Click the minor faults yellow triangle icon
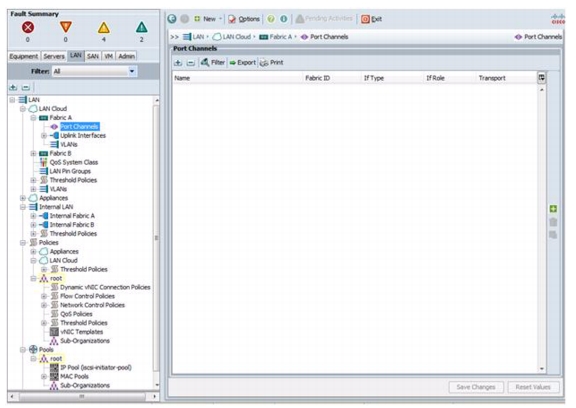This screenshot has height=408, width=576. point(104,28)
